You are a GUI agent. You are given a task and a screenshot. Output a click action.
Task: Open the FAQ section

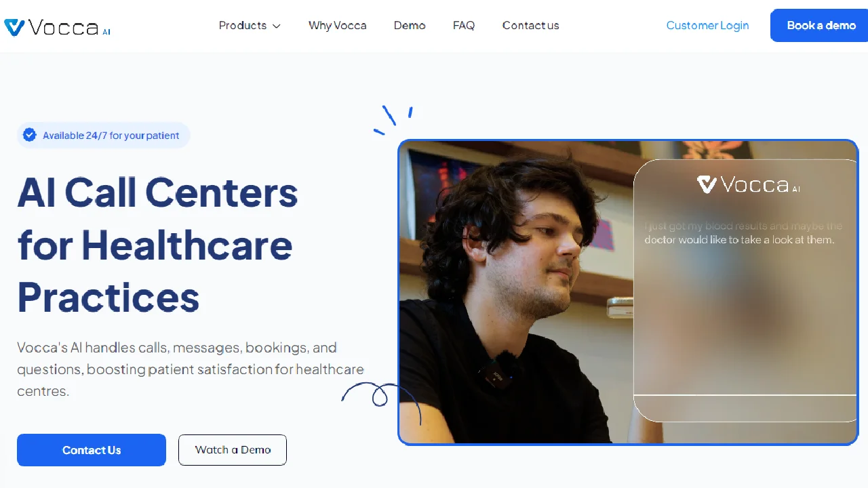[x=464, y=26]
